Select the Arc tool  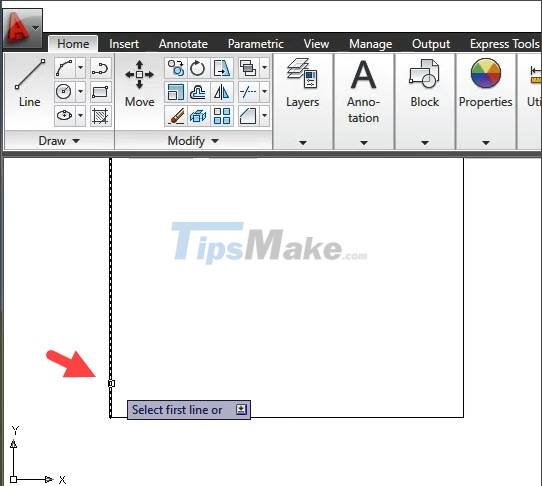tap(64, 68)
